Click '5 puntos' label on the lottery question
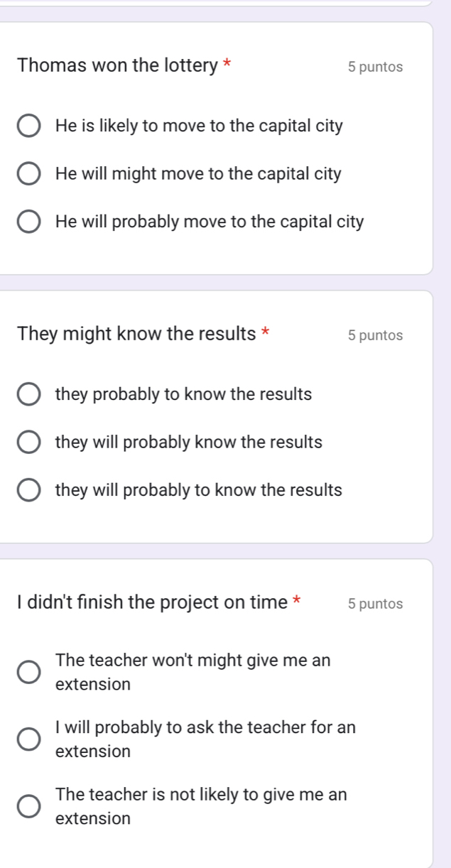451x868 pixels. (x=376, y=67)
